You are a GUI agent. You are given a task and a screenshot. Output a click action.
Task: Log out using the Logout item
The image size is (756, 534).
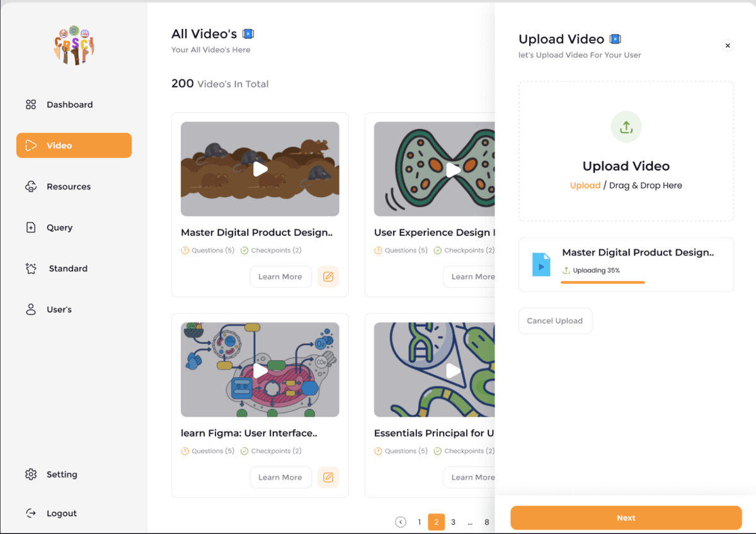coord(61,513)
